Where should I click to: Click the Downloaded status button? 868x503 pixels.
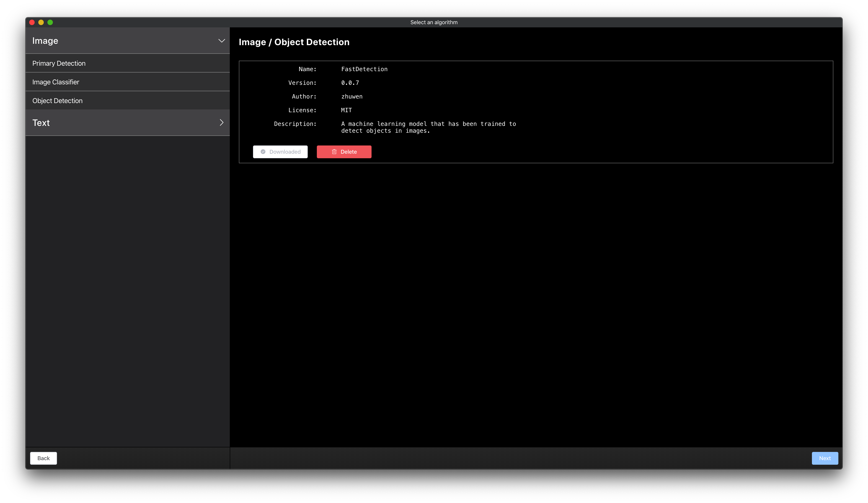(x=280, y=152)
